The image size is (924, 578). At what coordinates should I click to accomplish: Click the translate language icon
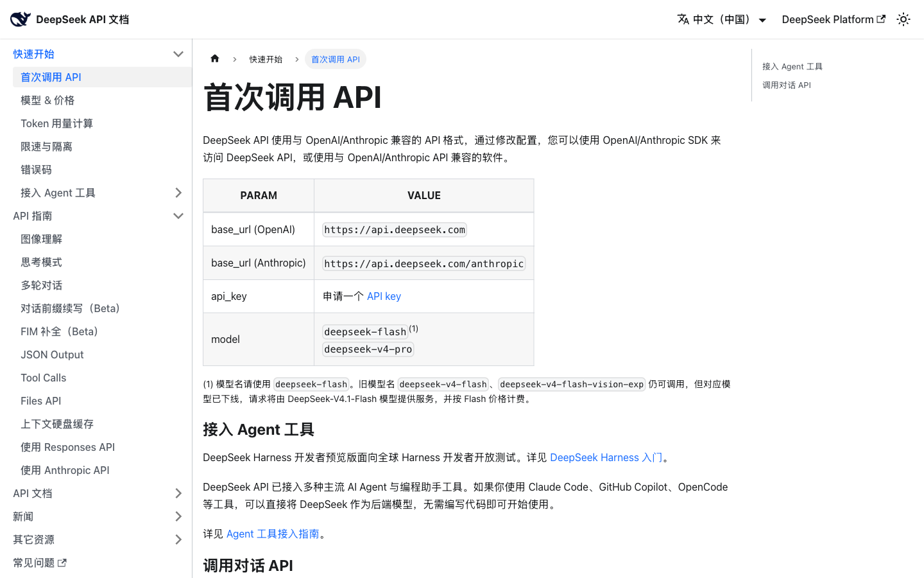coord(683,19)
